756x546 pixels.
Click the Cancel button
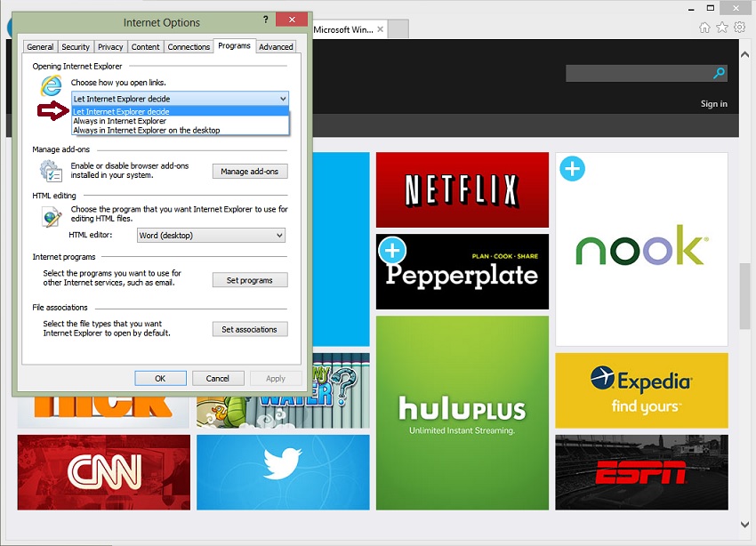(x=218, y=378)
